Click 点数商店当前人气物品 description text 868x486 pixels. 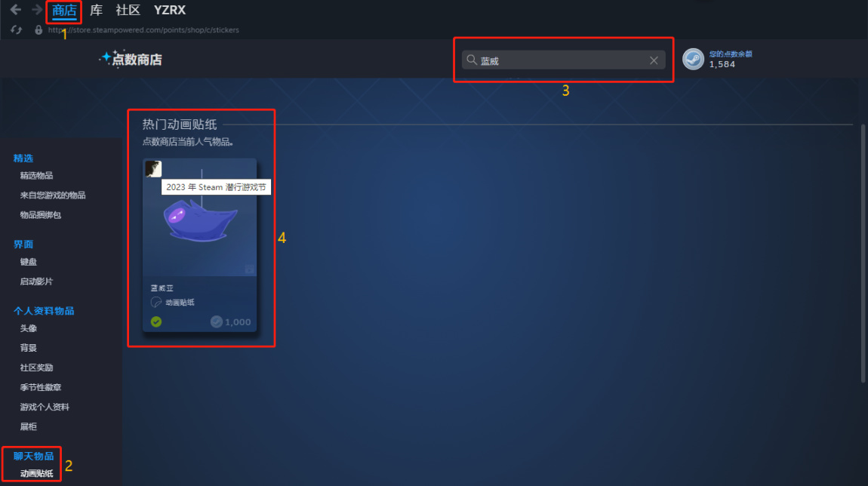click(x=188, y=142)
